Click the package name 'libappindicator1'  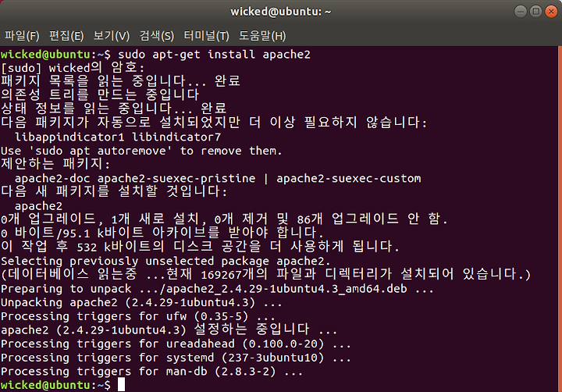click(x=69, y=137)
